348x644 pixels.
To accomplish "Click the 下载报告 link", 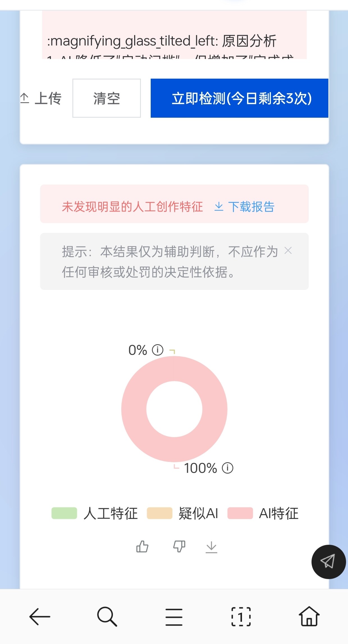I will [244, 207].
